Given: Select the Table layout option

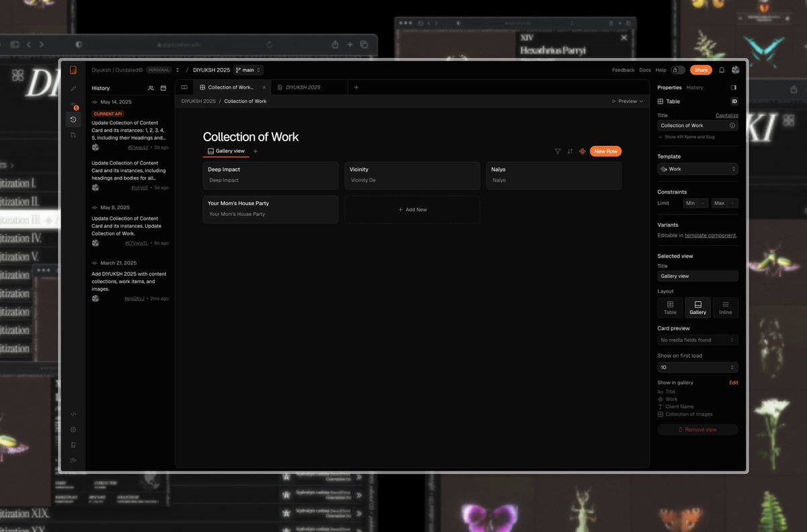Looking at the screenshot, I should (x=670, y=307).
